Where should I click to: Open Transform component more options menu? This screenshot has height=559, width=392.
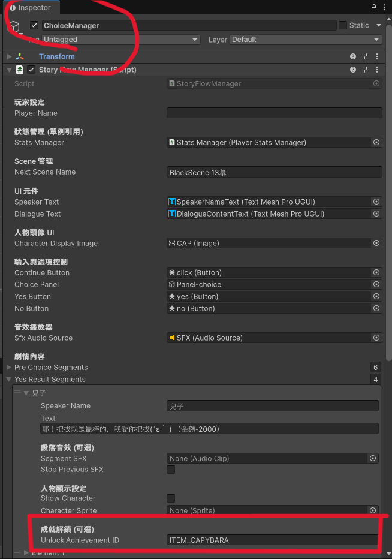(x=377, y=56)
